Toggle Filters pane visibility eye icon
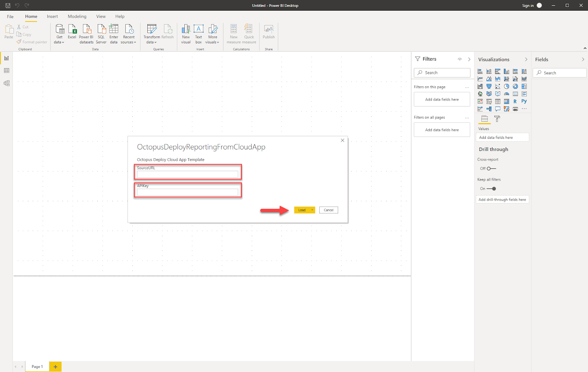588x372 pixels. tap(459, 59)
